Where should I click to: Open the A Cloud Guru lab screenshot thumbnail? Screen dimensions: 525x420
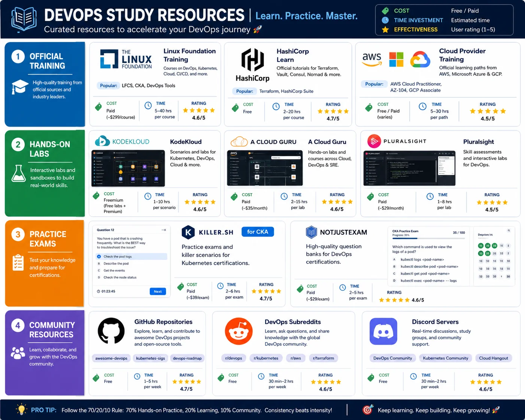[x=265, y=168]
